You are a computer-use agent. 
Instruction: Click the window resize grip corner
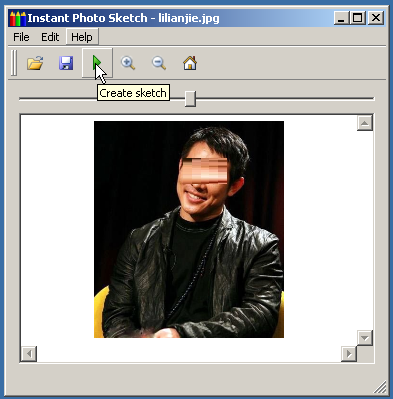click(380, 387)
